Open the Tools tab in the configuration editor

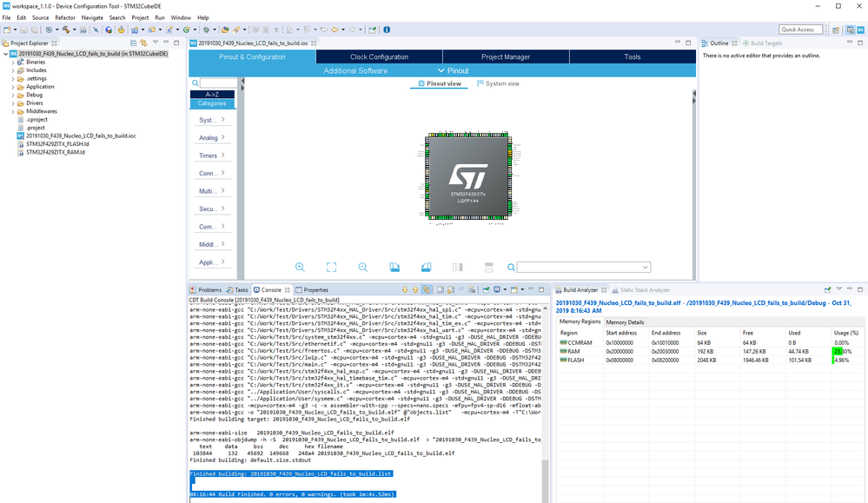coord(633,57)
